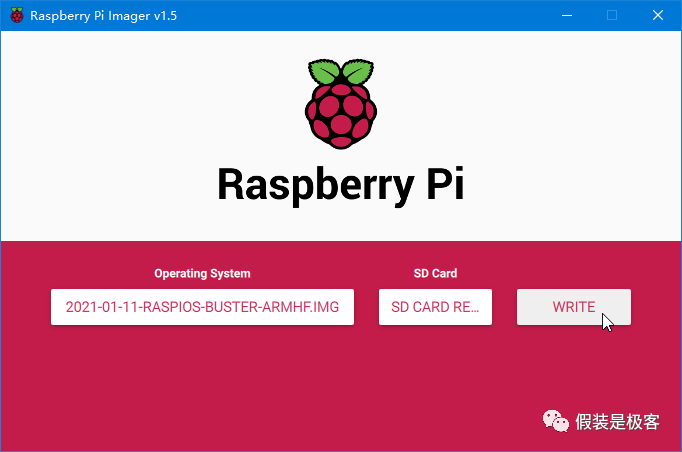682x452 pixels.
Task: Click the "Operating System" label
Action: click(x=202, y=273)
